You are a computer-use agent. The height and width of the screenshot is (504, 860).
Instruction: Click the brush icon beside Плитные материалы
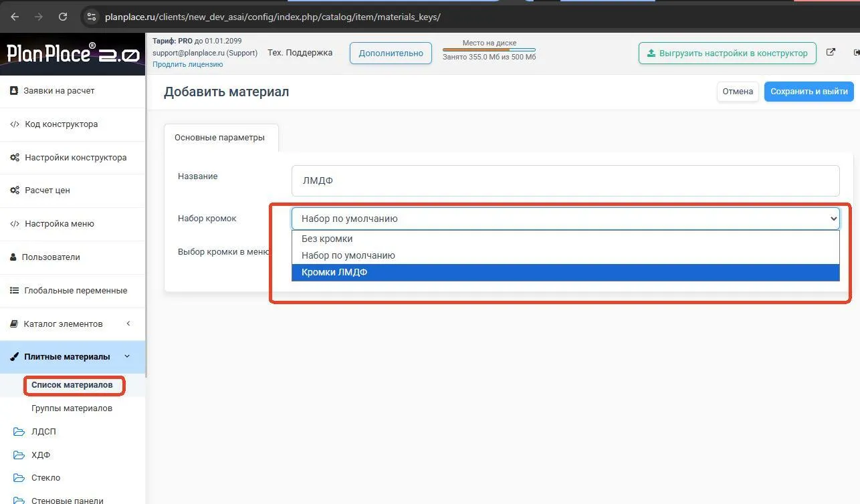[14, 357]
